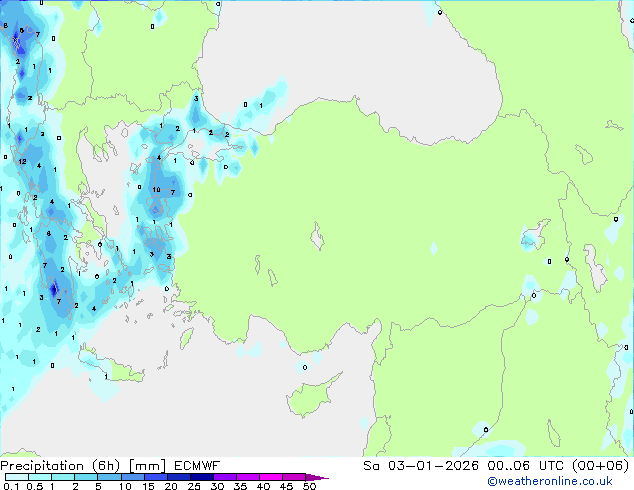
Task: Click the 25–30 mm navy legend swatch
Action: (202, 477)
